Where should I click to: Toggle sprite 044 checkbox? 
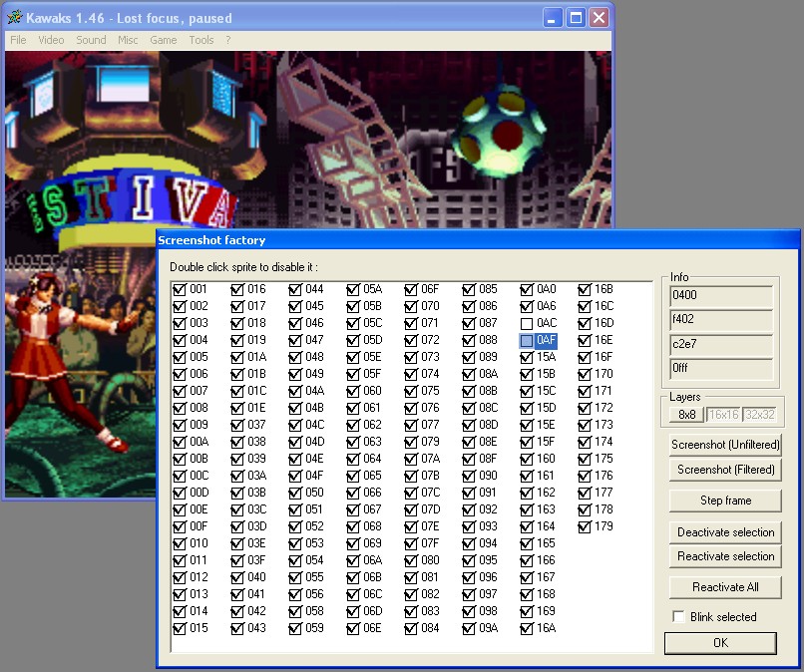click(x=295, y=289)
